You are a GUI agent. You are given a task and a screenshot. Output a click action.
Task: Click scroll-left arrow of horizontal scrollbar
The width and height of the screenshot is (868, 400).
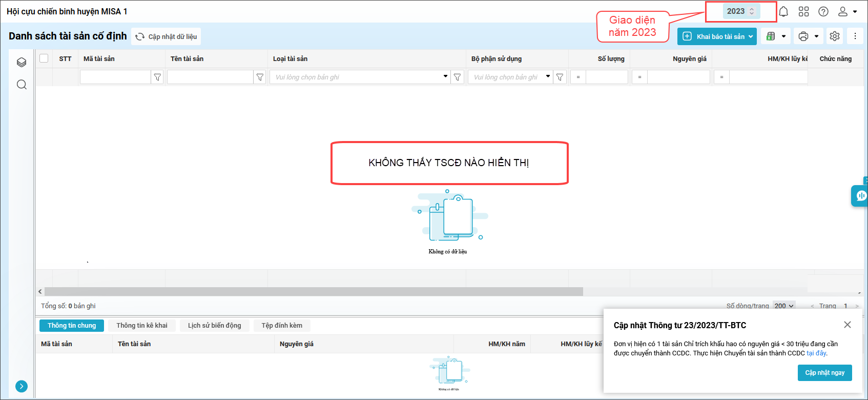[40, 291]
